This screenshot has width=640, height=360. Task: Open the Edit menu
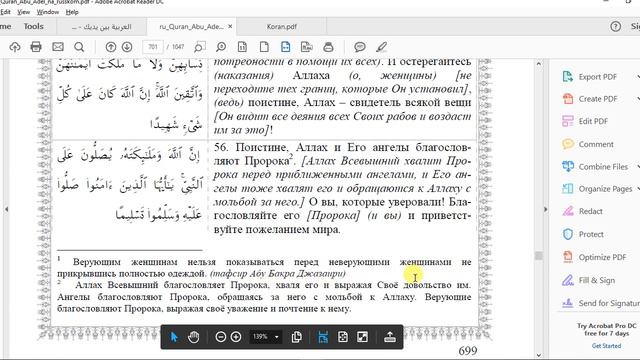[5, 12]
